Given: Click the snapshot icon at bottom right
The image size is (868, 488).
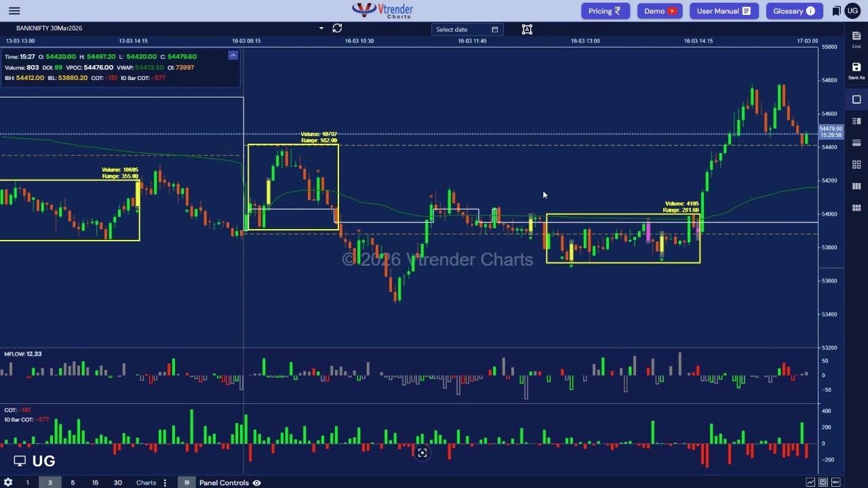Looking at the screenshot, I should pyautogui.click(x=823, y=483).
